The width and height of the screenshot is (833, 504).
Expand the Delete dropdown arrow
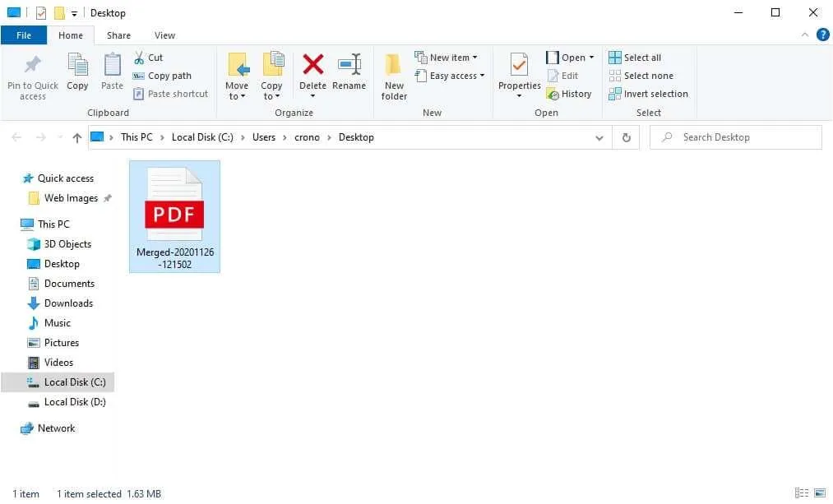[x=313, y=96]
